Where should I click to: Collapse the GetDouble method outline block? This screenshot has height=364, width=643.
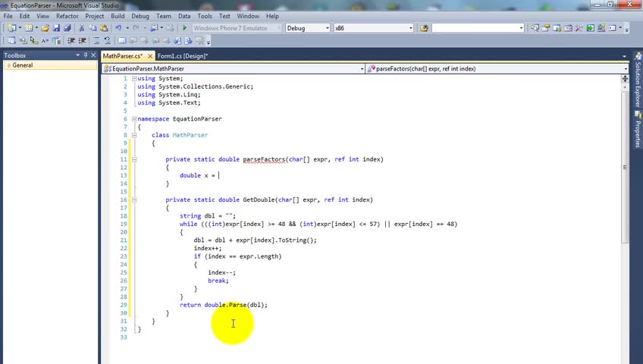tap(134, 199)
